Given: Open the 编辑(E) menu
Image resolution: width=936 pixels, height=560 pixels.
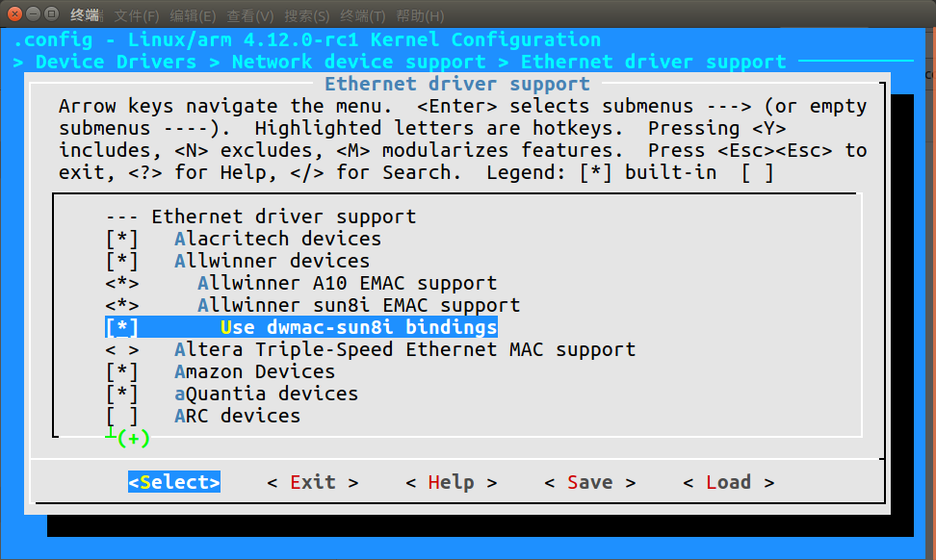Looking at the screenshot, I should pyautogui.click(x=193, y=15).
